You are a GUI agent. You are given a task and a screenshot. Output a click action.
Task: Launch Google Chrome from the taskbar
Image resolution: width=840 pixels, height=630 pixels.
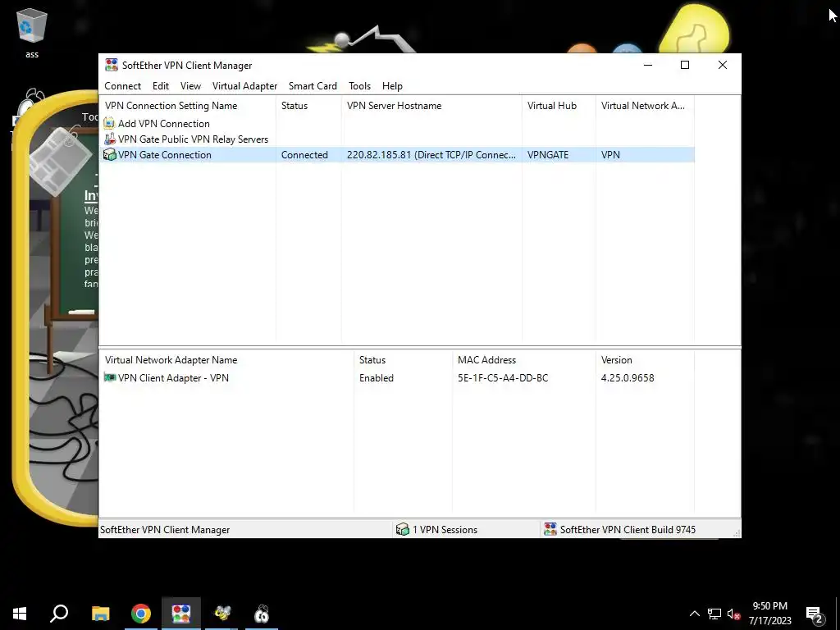(141, 614)
